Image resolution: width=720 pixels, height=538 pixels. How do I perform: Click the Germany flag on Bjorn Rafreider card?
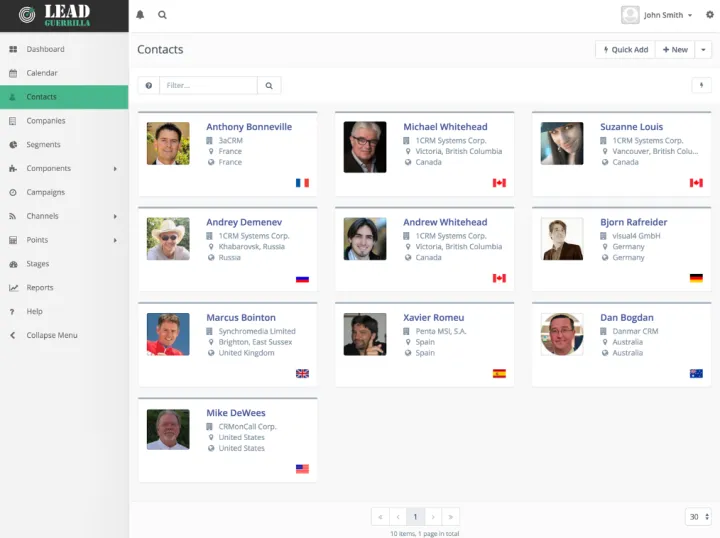point(696,278)
